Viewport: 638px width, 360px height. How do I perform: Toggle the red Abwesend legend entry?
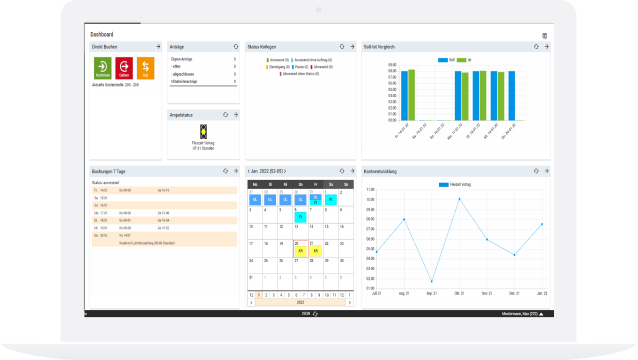(322, 67)
